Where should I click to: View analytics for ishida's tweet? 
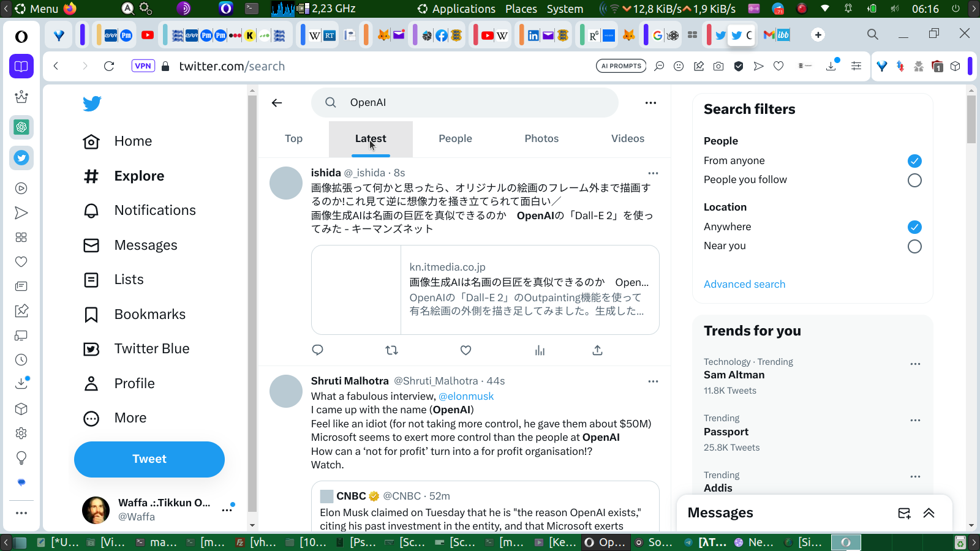point(540,350)
